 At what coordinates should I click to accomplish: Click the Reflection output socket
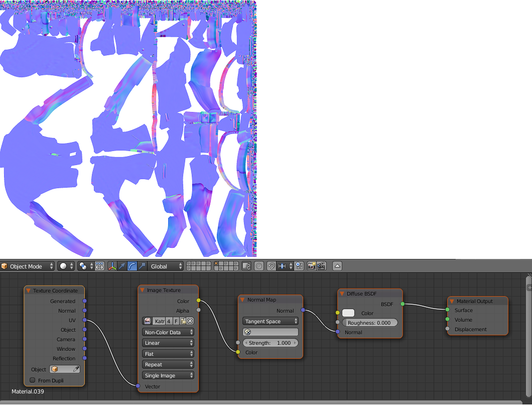point(84,358)
